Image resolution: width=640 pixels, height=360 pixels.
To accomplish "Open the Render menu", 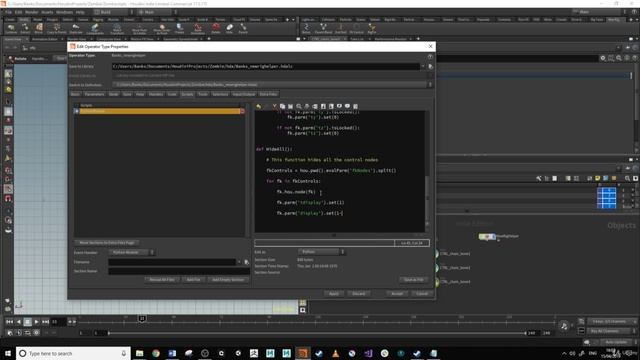I will pyautogui.click(x=31, y=12).
